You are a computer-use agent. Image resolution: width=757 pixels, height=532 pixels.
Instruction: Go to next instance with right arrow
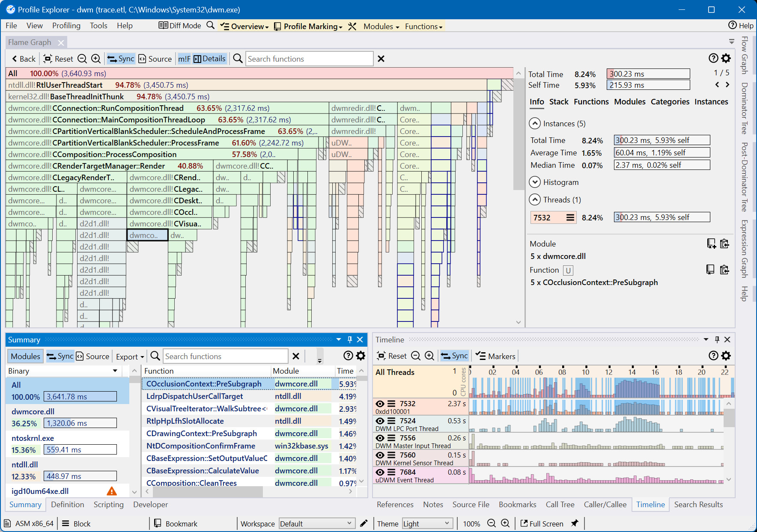727,85
